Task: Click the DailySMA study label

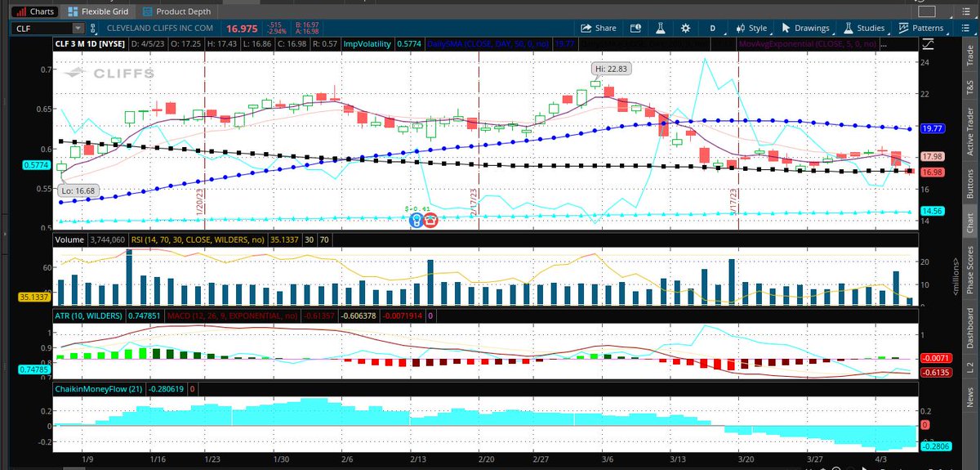Action: (487, 45)
